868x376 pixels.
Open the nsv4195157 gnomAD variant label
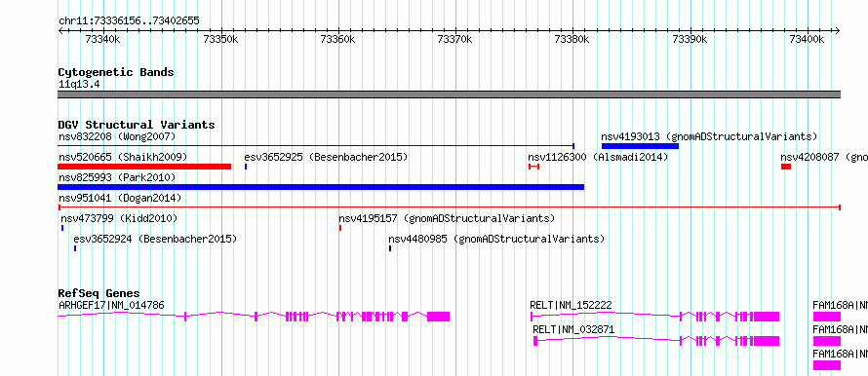[x=447, y=218]
